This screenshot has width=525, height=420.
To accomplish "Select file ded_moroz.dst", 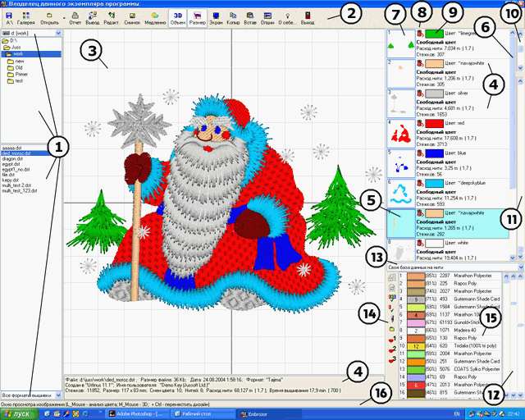I will pos(16,153).
